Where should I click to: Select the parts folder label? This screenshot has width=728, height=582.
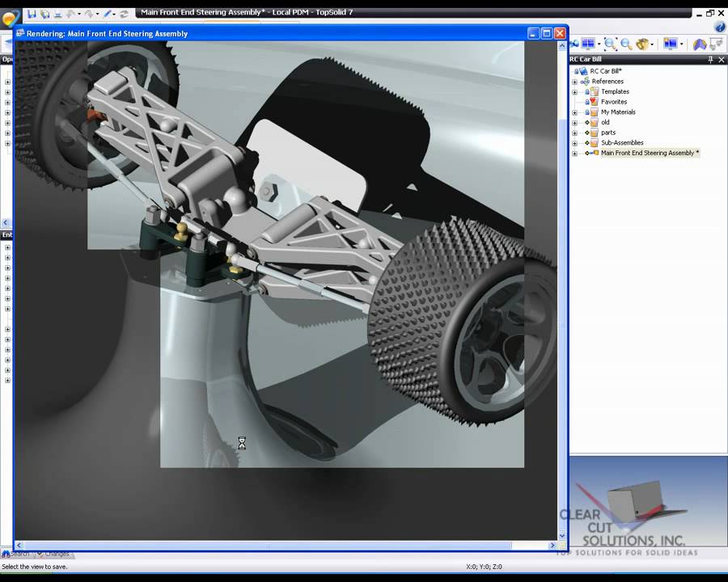[x=608, y=133]
